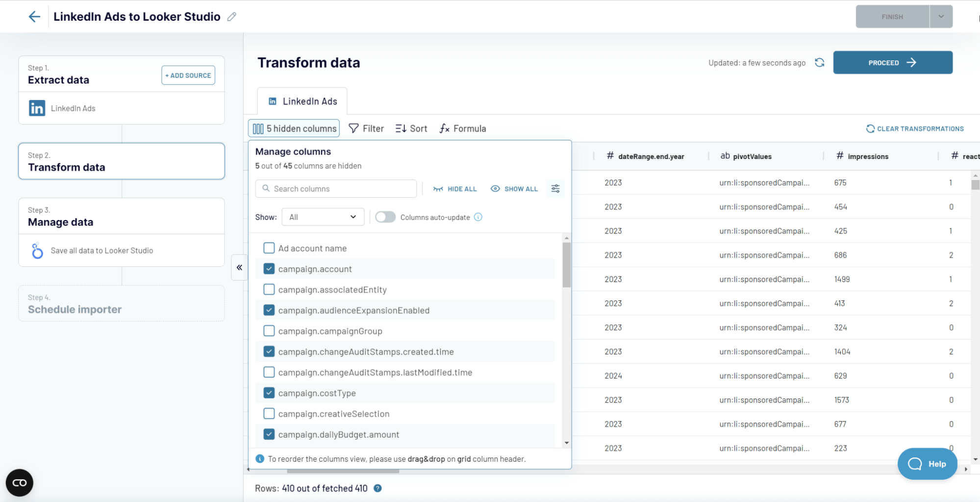Open the accessibility widget at bottom left
980x502 pixels.
pyautogui.click(x=20, y=483)
